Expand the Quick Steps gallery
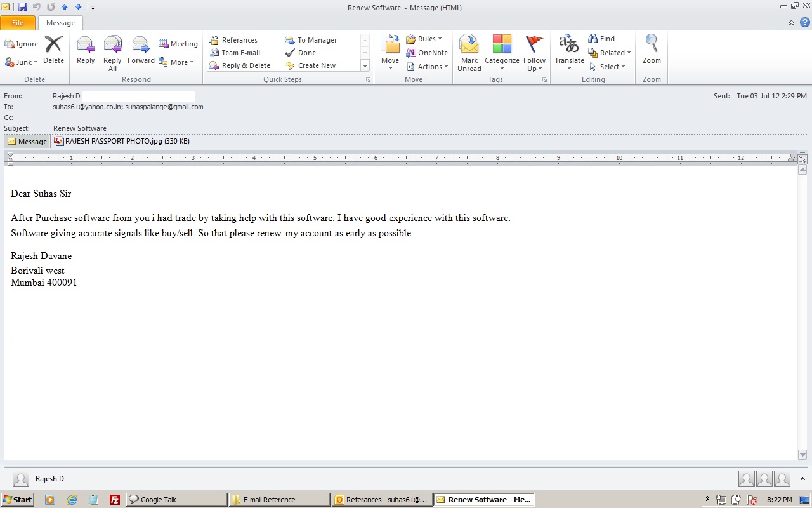812x508 pixels. 365,65
